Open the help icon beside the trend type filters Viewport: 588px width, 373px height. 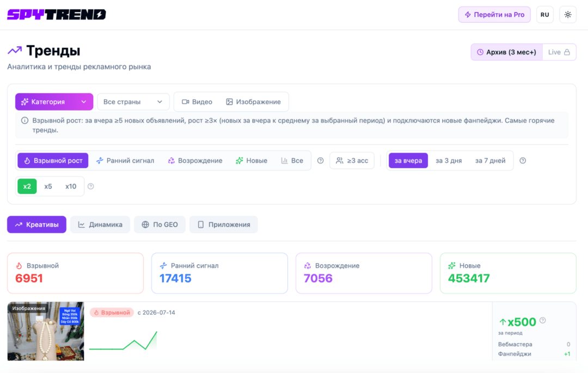(x=320, y=161)
